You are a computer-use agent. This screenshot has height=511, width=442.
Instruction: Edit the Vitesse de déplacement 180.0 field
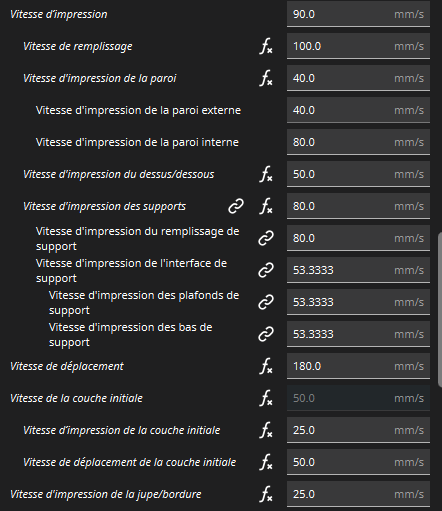[358, 366]
